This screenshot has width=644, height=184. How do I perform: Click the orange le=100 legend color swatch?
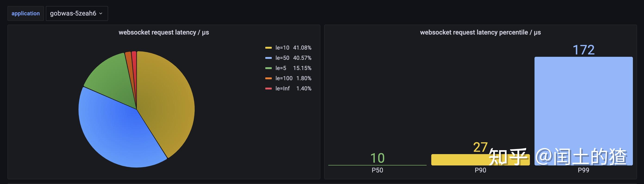[x=268, y=78]
